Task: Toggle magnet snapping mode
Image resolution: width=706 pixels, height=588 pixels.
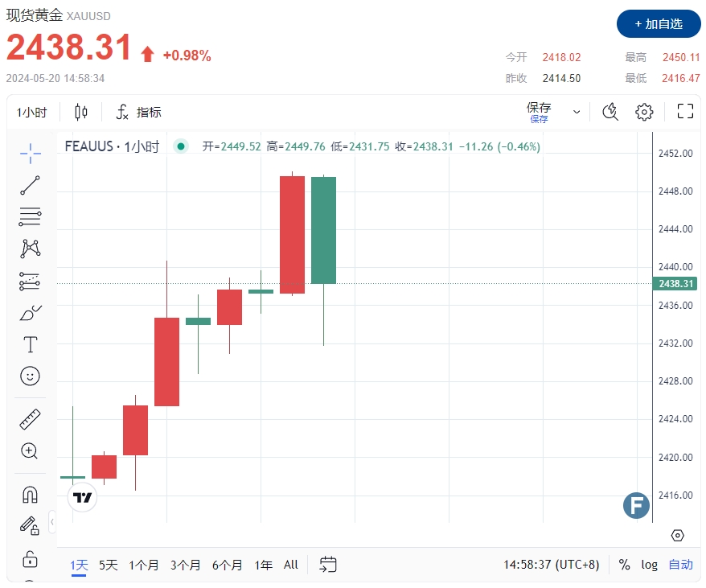Action: (31, 494)
